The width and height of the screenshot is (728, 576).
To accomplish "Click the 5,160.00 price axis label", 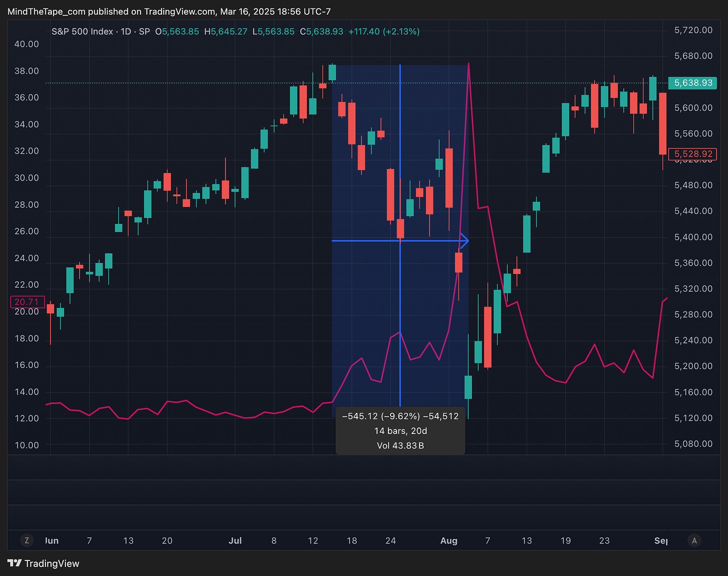I will (693, 392).
